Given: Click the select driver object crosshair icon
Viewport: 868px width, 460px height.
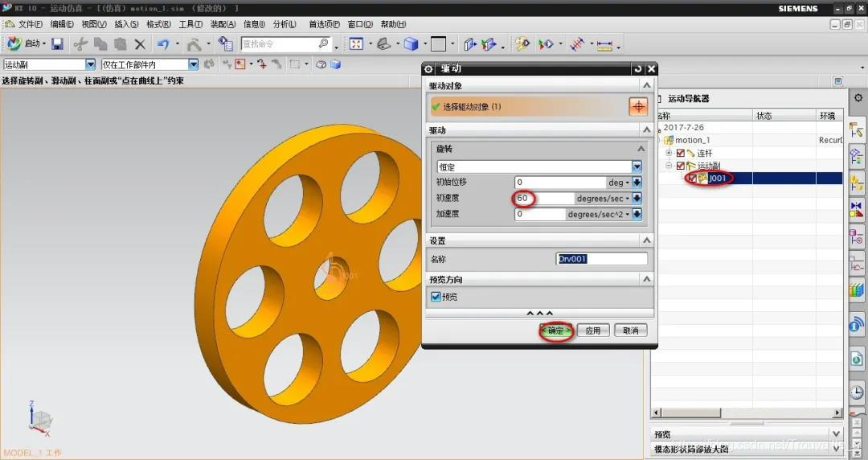Looking at the screenshot, I should click(638, 106).
